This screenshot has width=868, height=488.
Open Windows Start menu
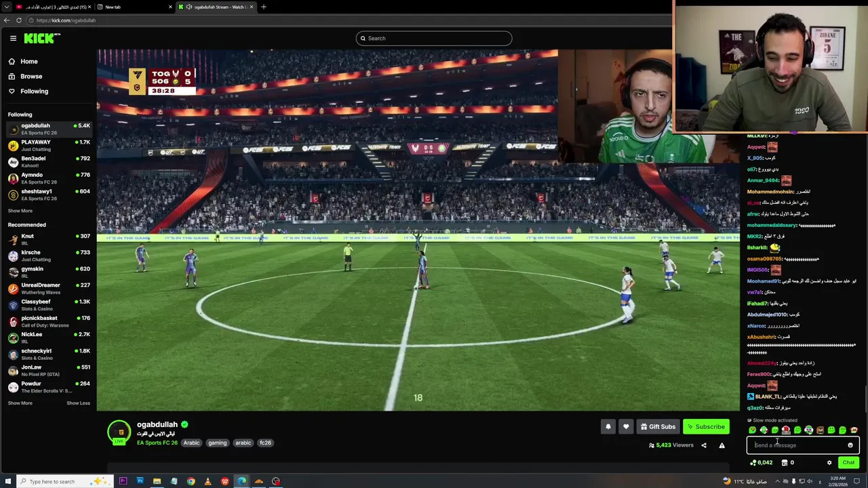7,481
